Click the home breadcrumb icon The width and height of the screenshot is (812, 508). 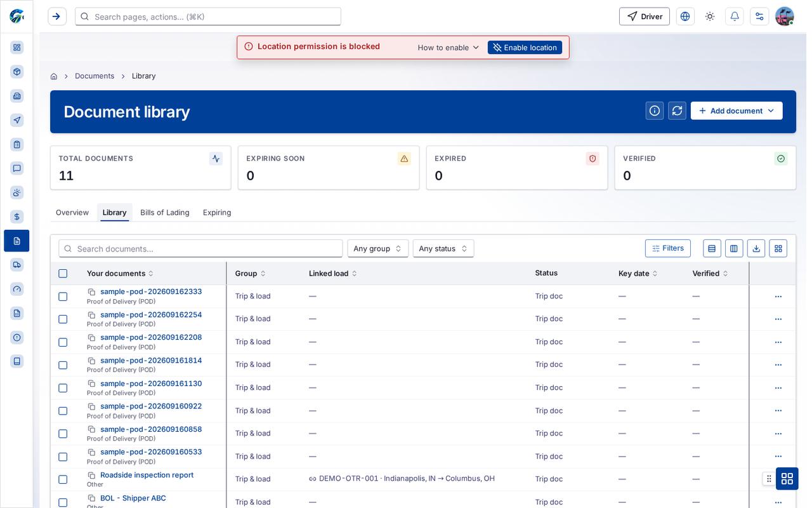(54, 76)
